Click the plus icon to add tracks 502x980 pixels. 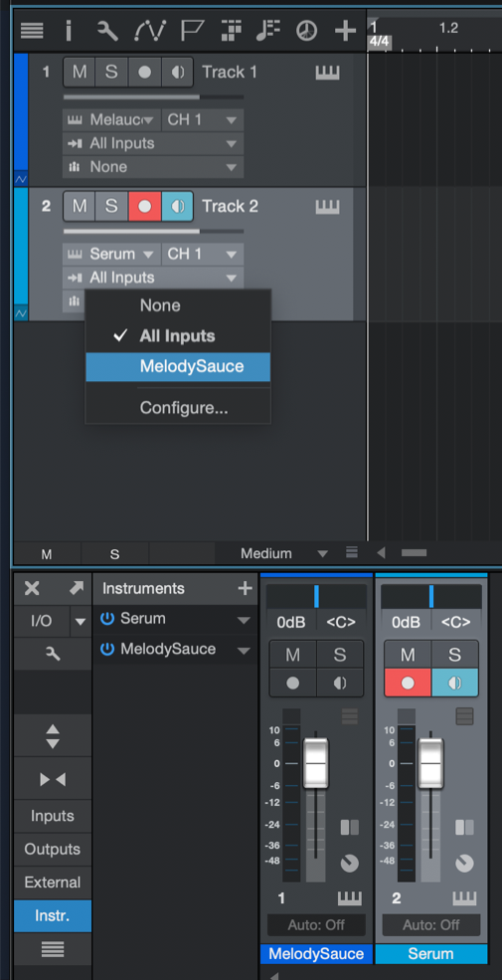(345, 30)
